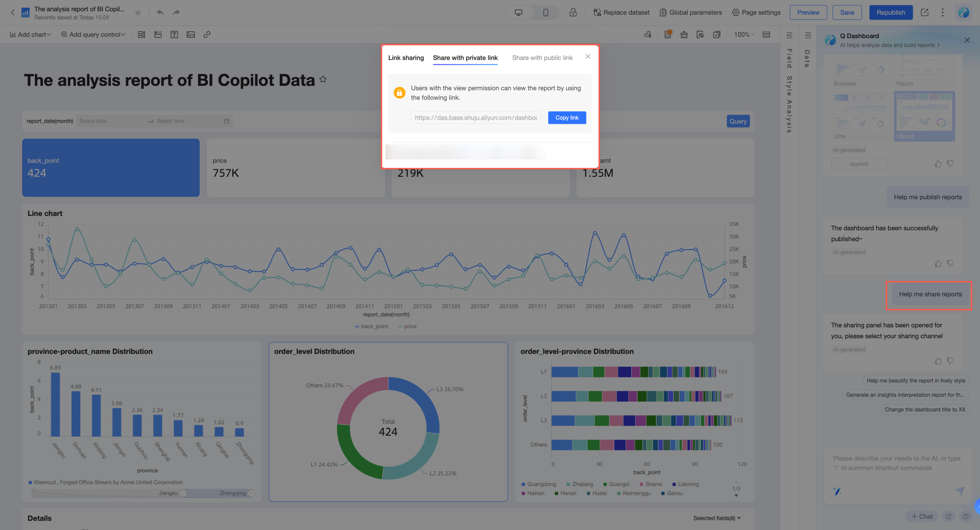Insert image icon in toolbar

191,35
